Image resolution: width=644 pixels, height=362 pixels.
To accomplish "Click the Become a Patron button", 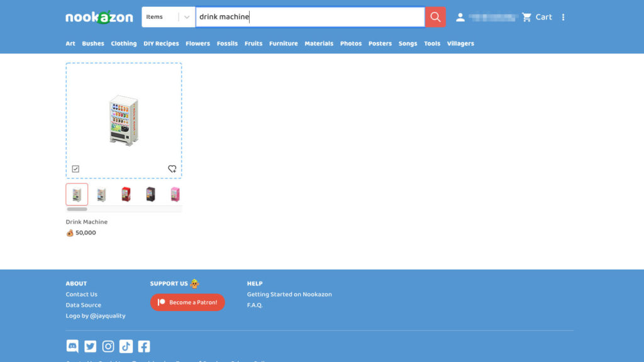I will (x=187, y=302).
